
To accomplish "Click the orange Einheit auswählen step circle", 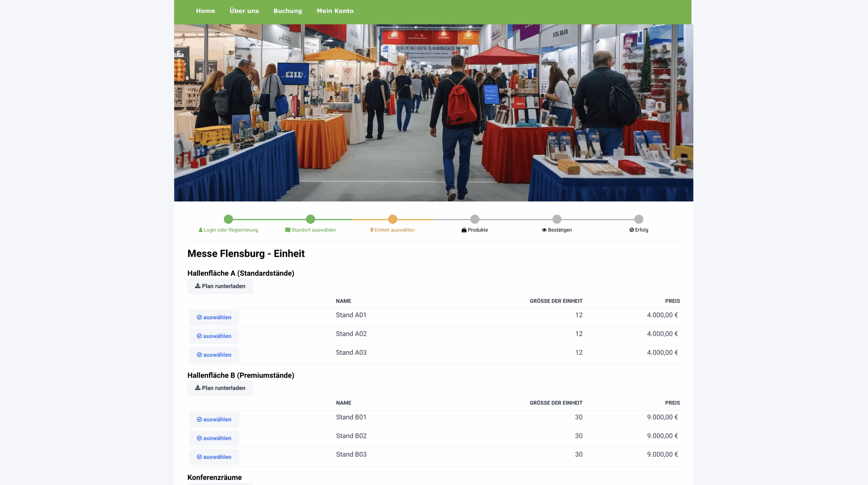I will click(393, 219).
